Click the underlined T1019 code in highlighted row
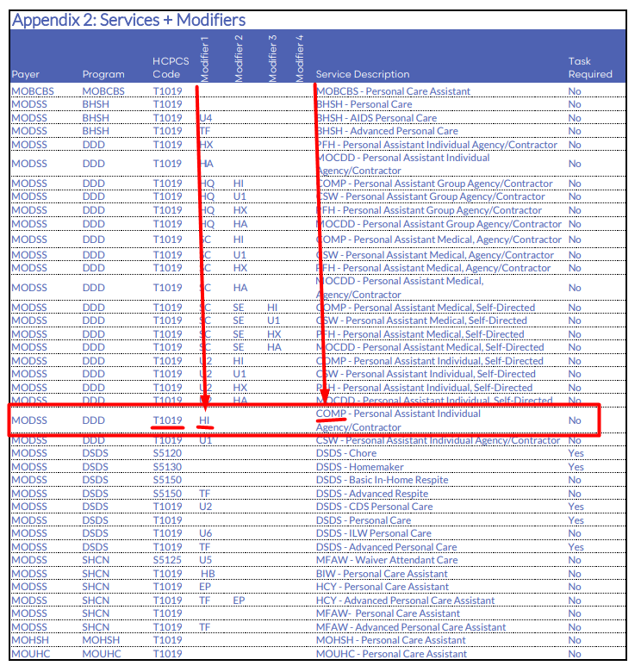 [x=168, y=420]
